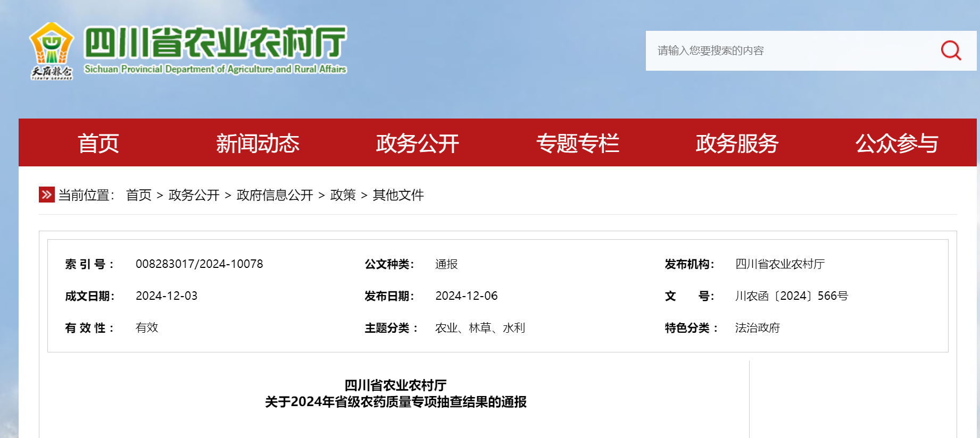Open the 新闻动态 navigation tab
The image size is (980, 438).
tap(258, 143)
